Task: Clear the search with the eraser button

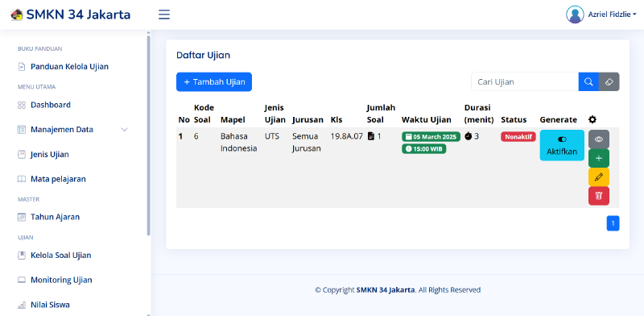Action: (x=609, y=82)
